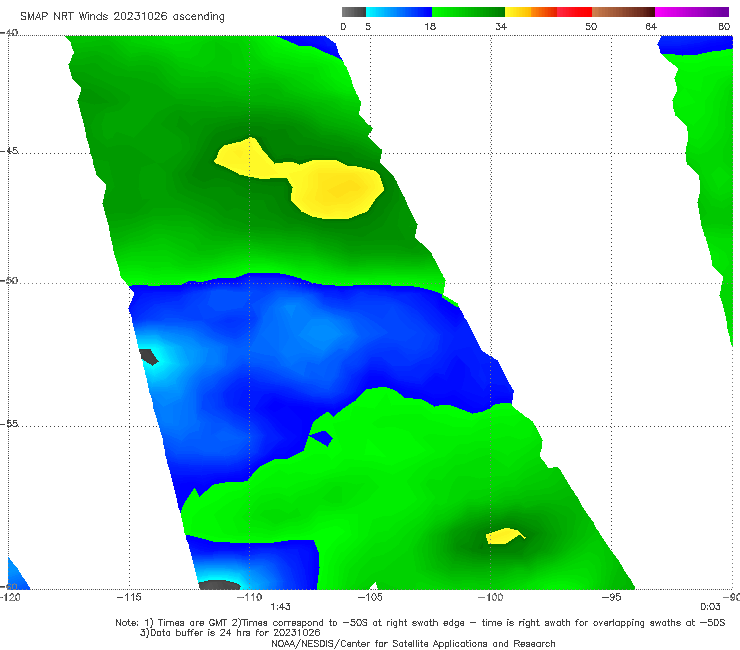The width and height of the screenshot is (740, 650).
Task: Click the '18' label under the color bar
Action: (x=430, y=26)
